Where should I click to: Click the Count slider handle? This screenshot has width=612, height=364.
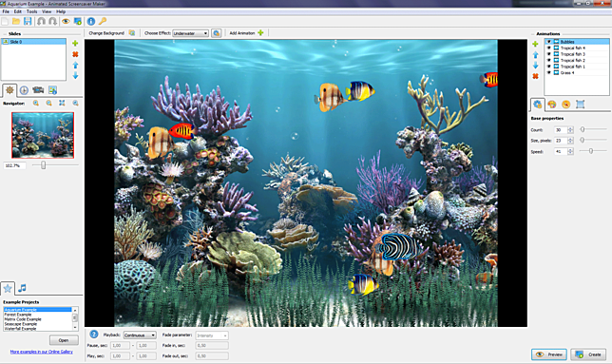[583, 129]
